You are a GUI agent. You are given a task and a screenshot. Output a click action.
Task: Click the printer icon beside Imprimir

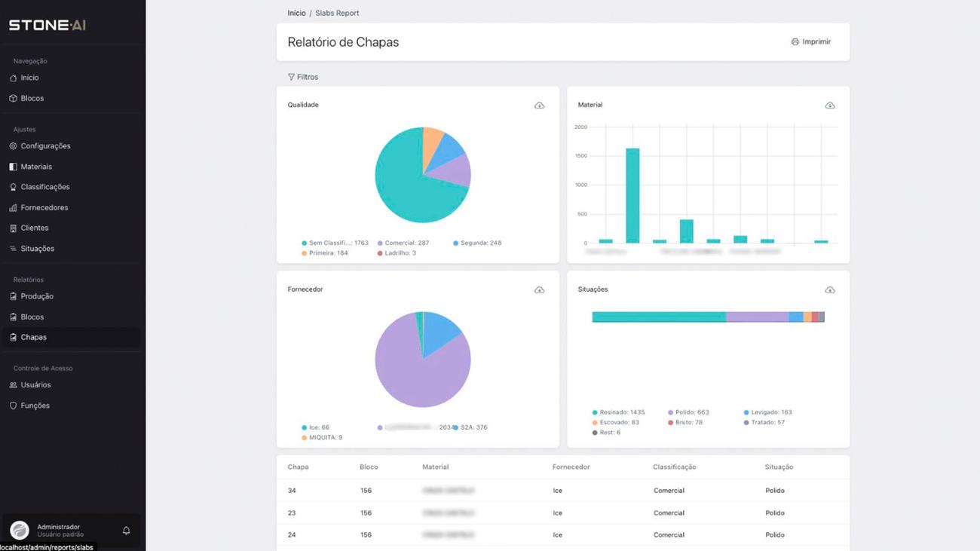(x=795, y=42)
